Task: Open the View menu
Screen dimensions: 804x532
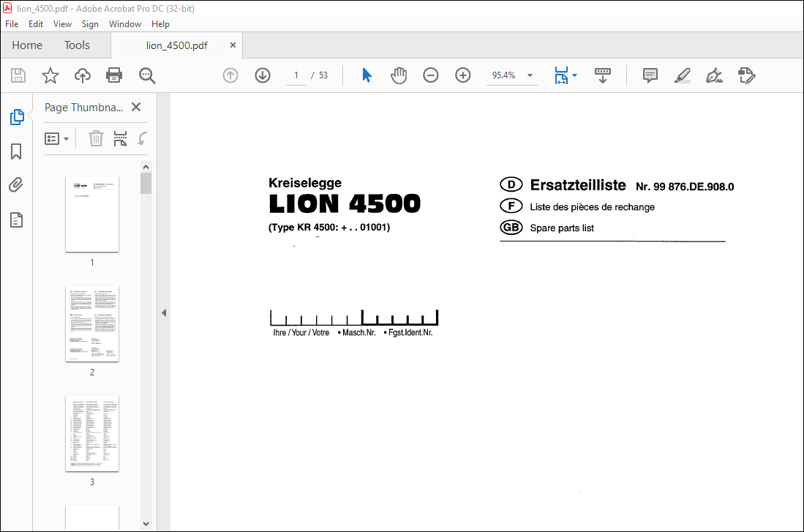Action: click(63, 24)
